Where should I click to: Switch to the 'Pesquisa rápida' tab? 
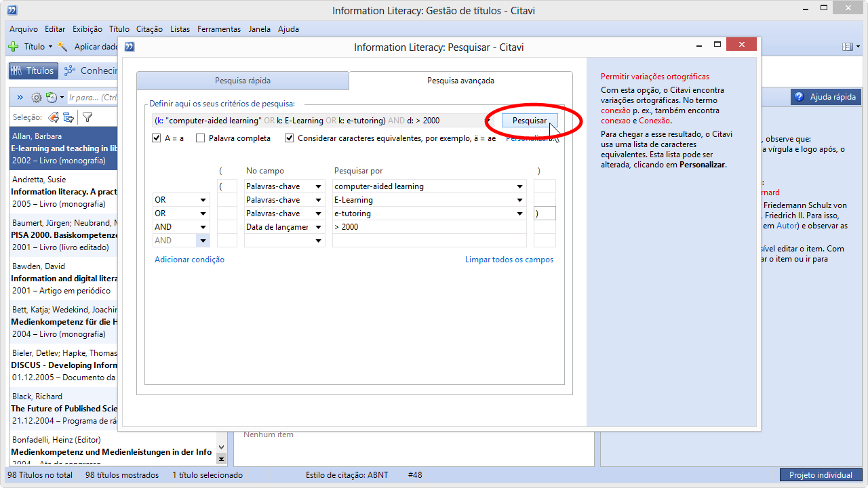[243, 81]
